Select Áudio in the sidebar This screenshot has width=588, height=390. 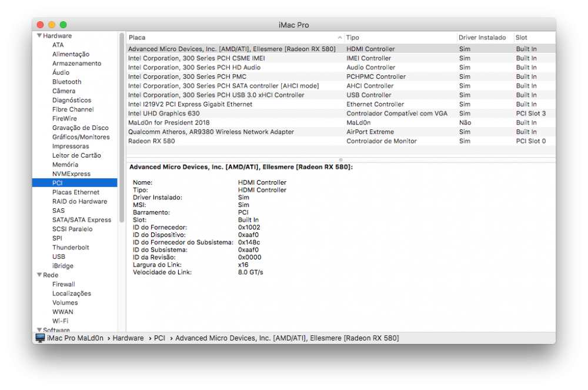(61, 72)
